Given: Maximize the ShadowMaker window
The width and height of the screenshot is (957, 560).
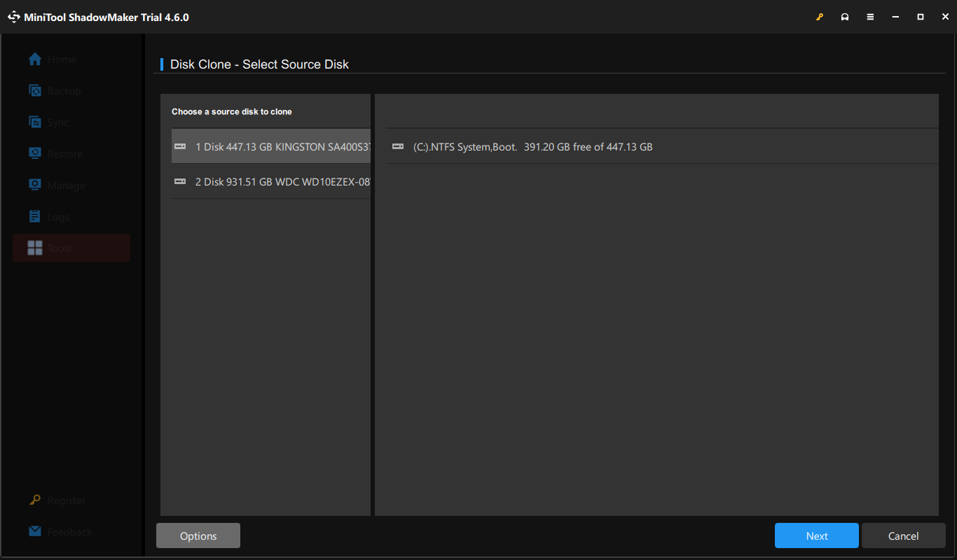Looking at the screenshot, I should click(x=921, y=17).
